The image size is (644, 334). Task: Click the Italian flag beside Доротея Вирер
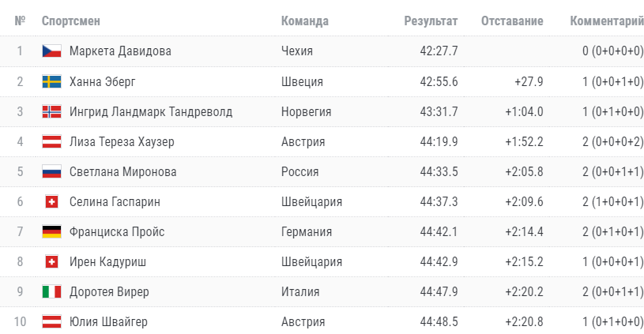[x=51, y=292]
